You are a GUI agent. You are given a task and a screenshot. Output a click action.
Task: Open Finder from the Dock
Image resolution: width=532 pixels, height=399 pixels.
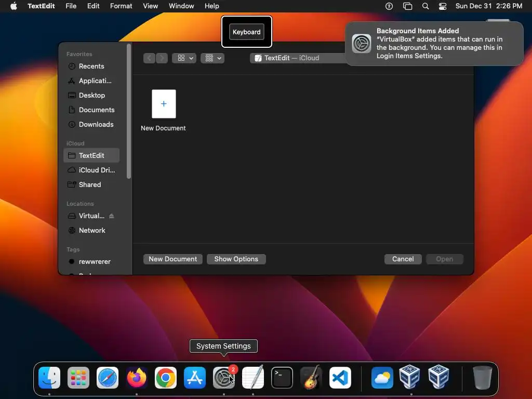[x=49, y=378]
